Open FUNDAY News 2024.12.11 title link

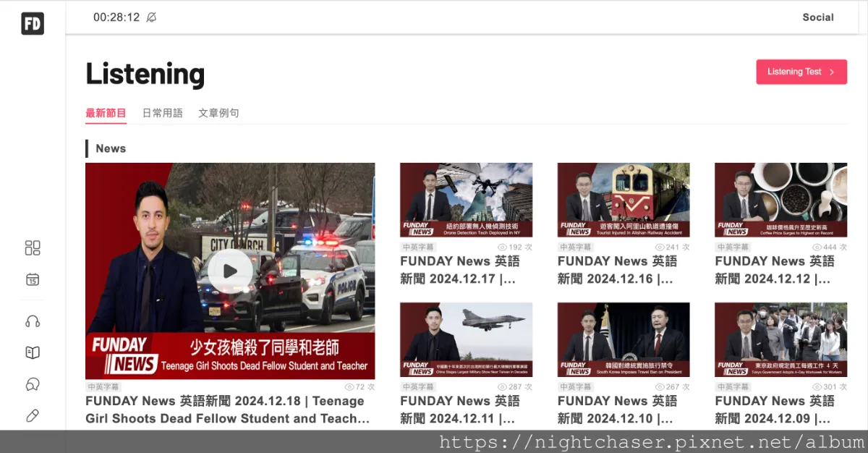[460, 410]
